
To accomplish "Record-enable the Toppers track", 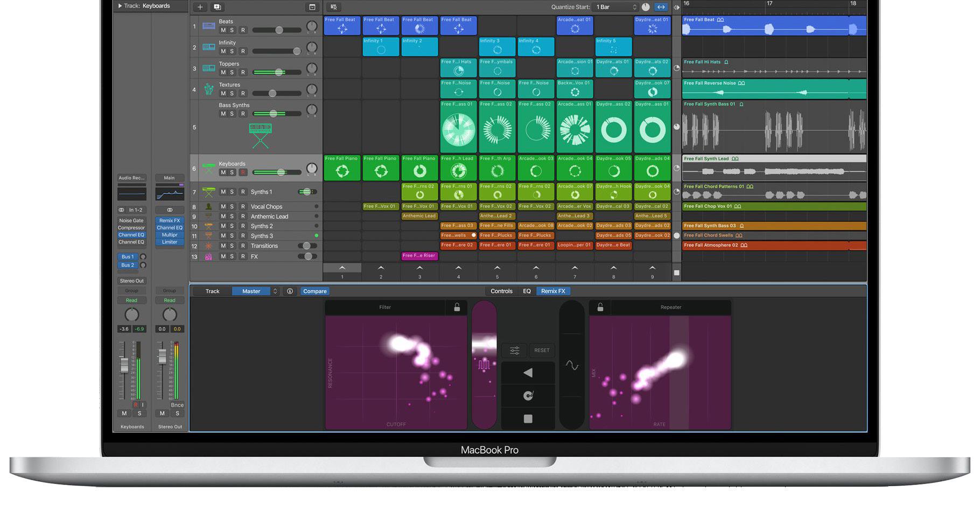I will [243, 72].
